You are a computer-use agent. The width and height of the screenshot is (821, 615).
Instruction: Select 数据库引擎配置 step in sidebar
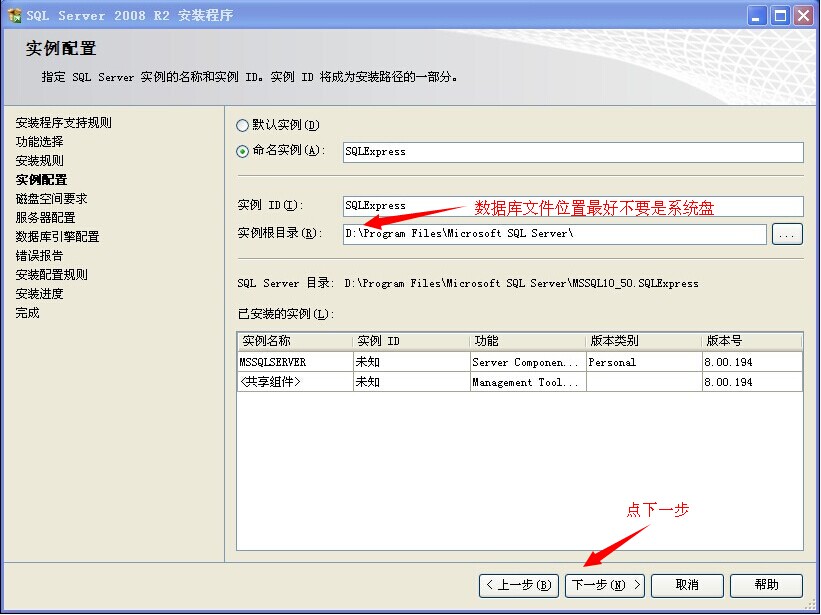click(x=58, y=237)
